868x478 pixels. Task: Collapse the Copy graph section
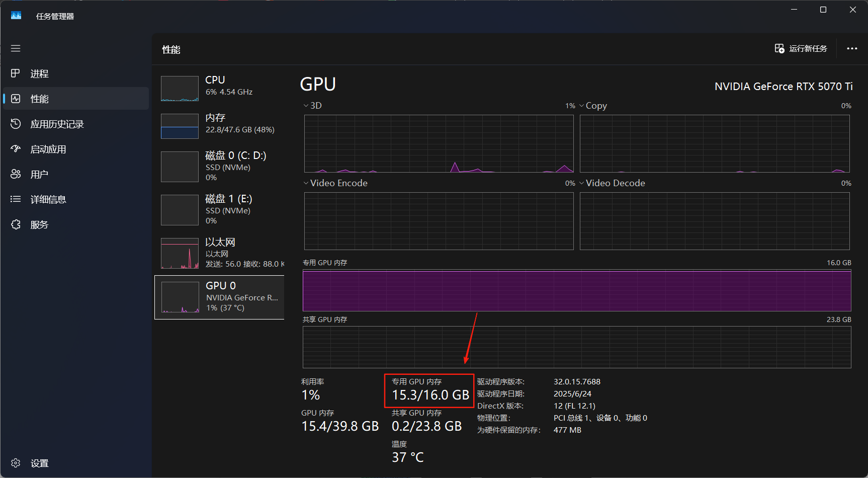point(582,105)
